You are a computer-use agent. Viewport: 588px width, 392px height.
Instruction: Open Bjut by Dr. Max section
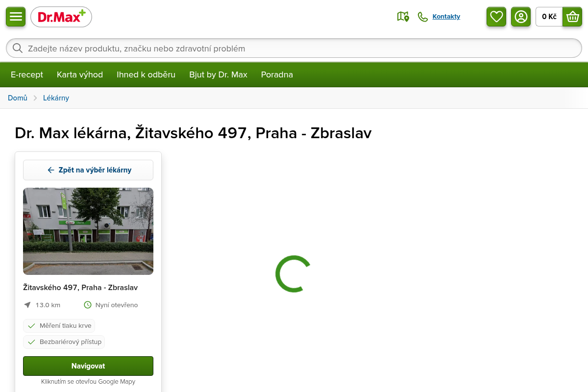point(218,74)
